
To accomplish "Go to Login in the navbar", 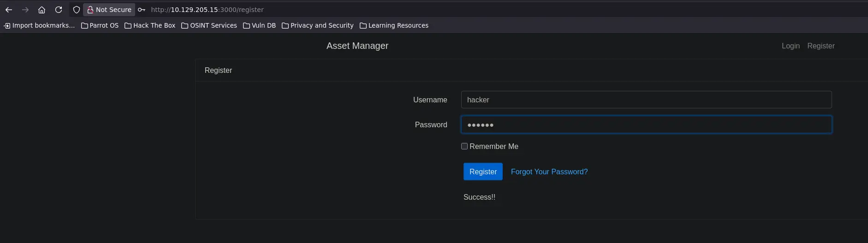I will click(791, 46).
